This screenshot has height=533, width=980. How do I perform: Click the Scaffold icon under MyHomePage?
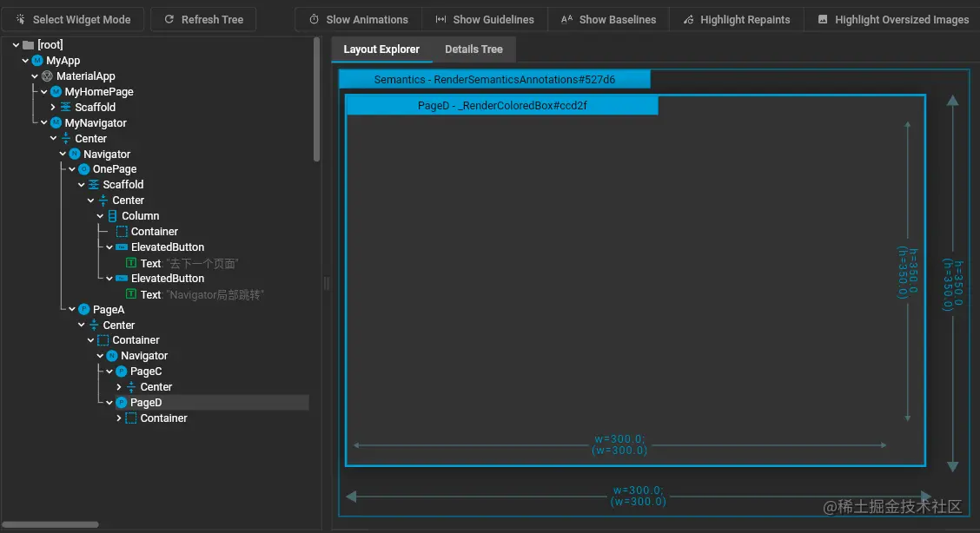tap(66, 108)
